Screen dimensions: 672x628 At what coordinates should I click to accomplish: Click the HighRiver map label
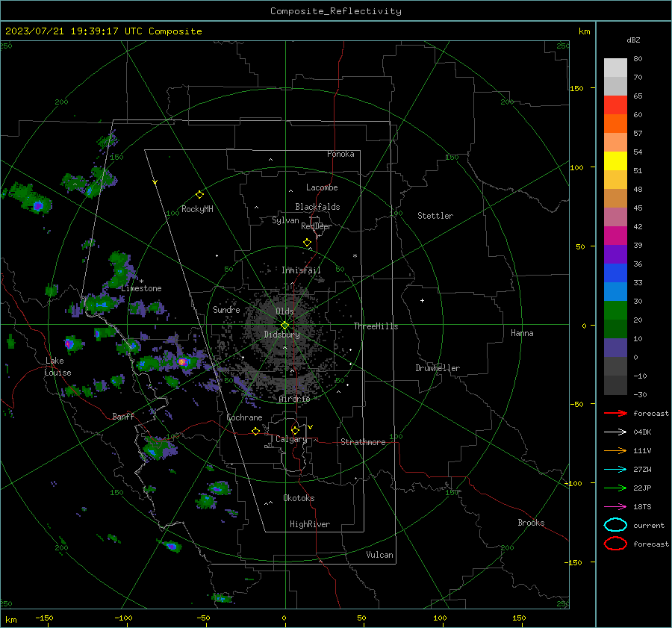[x=310, y=524]
